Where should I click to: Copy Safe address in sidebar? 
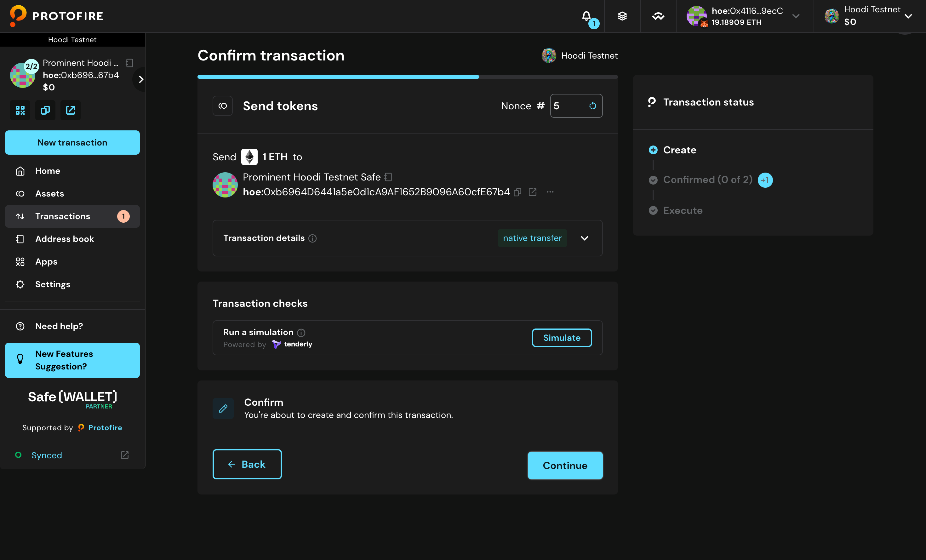(45, 110)
